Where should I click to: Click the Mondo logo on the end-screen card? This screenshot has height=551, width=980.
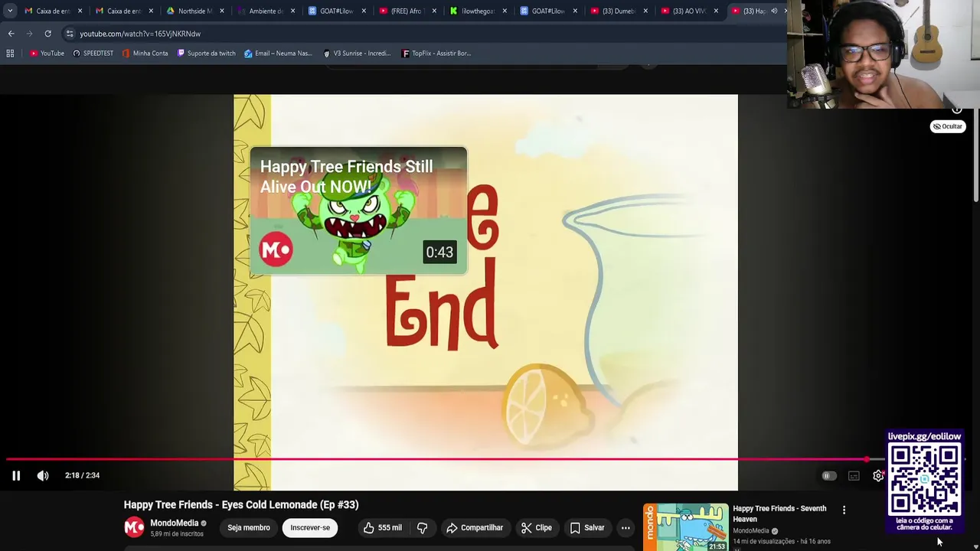(x=276, y=250)
